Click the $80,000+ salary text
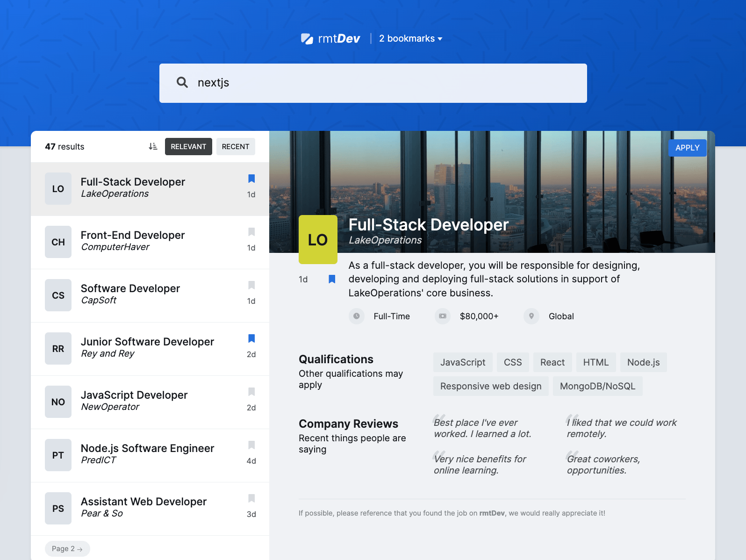Image resolution: width=746 pixels, height=560 pixels. click(x=479, y=316)
